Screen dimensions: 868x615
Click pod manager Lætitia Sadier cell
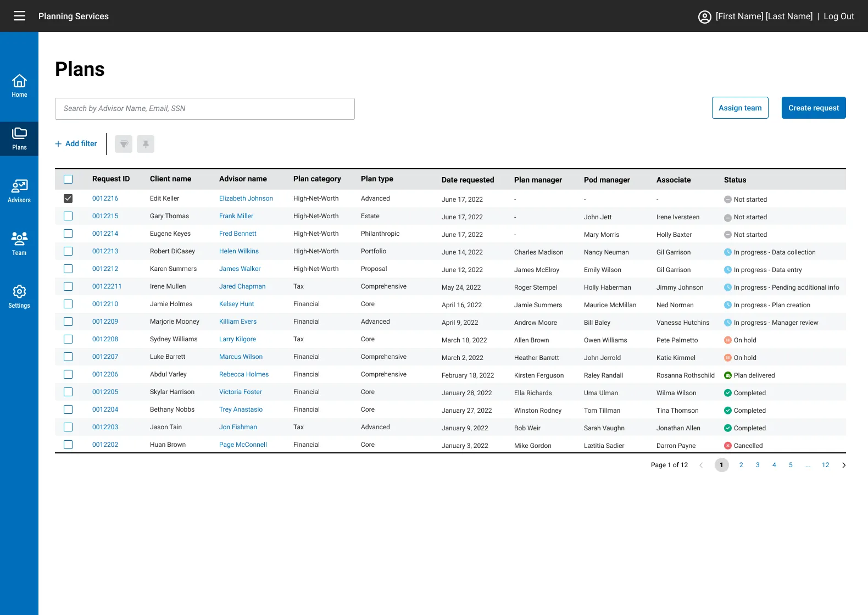(604, 446)
